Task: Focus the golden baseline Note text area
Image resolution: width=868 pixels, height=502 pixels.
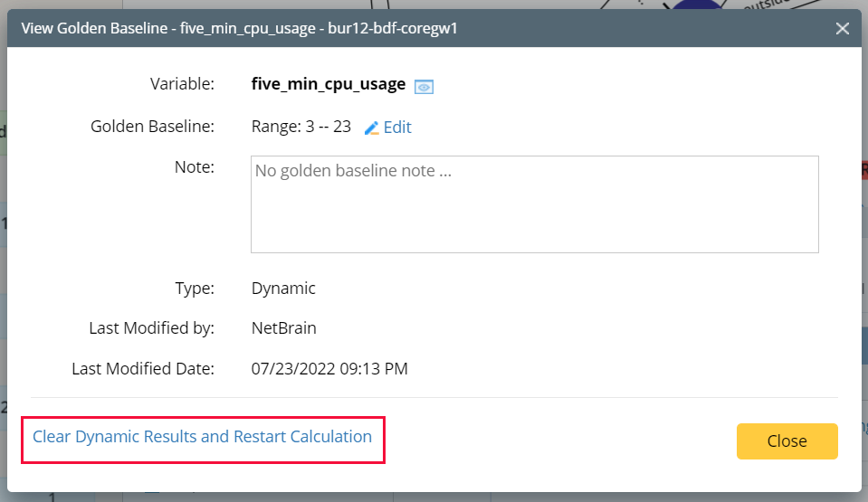Action: pyautogui.click(x=535, y=204)
